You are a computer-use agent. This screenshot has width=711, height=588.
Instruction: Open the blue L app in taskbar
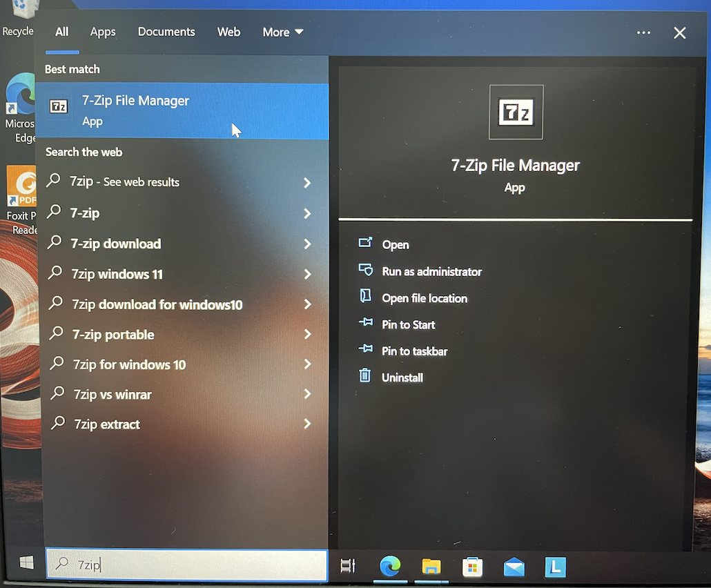[556, 567]
